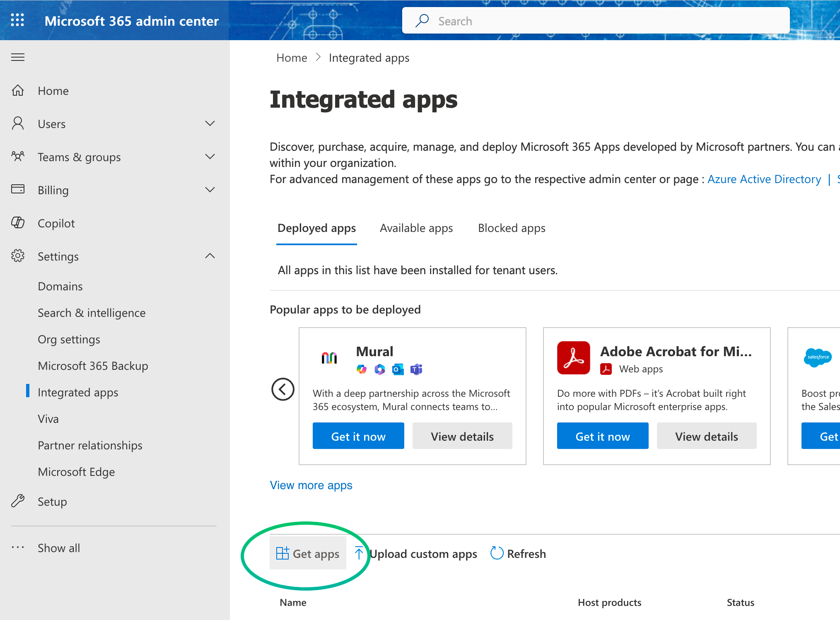Expand the Teams & groups chevron
Screen dimensions: 840x620
210,157
